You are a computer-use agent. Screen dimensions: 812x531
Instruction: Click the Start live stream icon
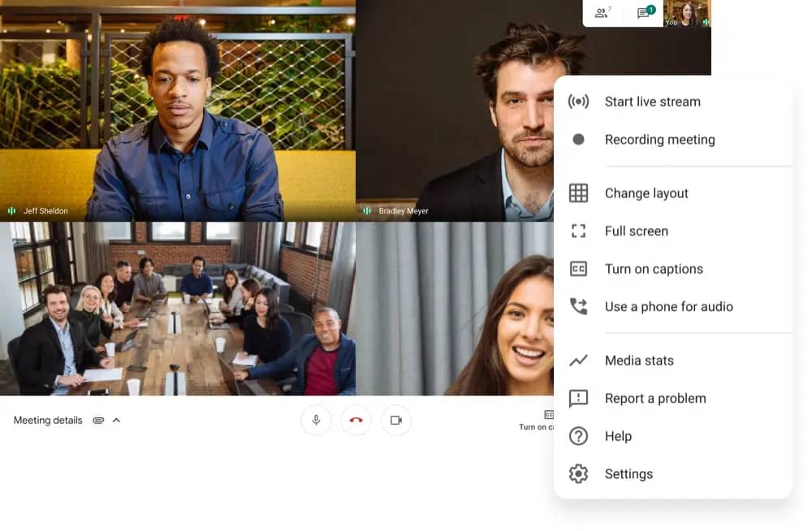pyautogui.click(x=578, y=101)
